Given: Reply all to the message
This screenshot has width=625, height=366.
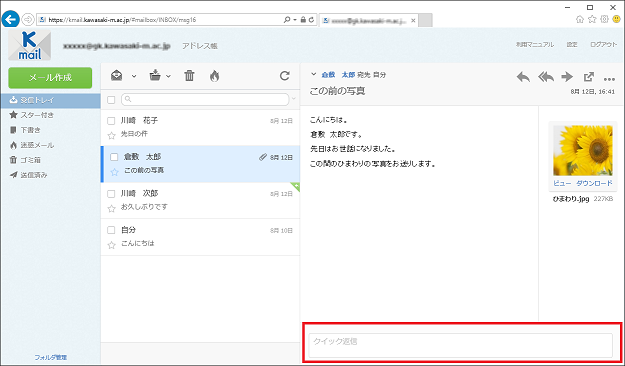Looking at the screenshot, I should [x=546, y=77].
